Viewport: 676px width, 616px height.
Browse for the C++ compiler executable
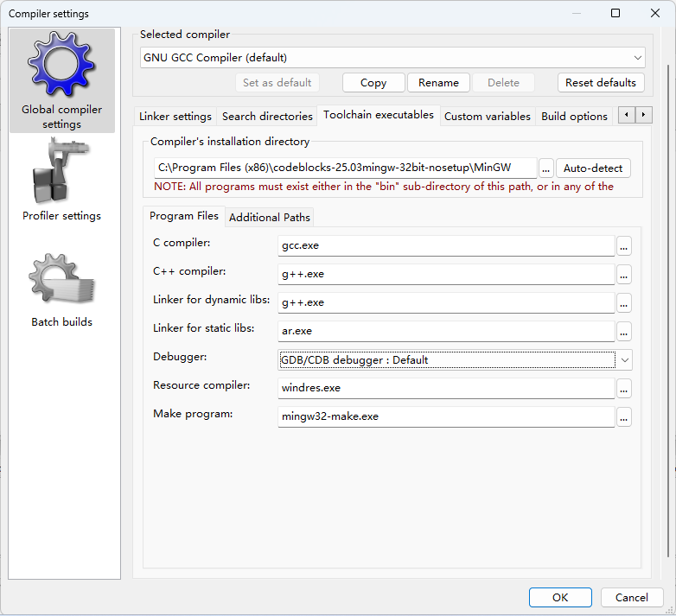pos(624,275)
